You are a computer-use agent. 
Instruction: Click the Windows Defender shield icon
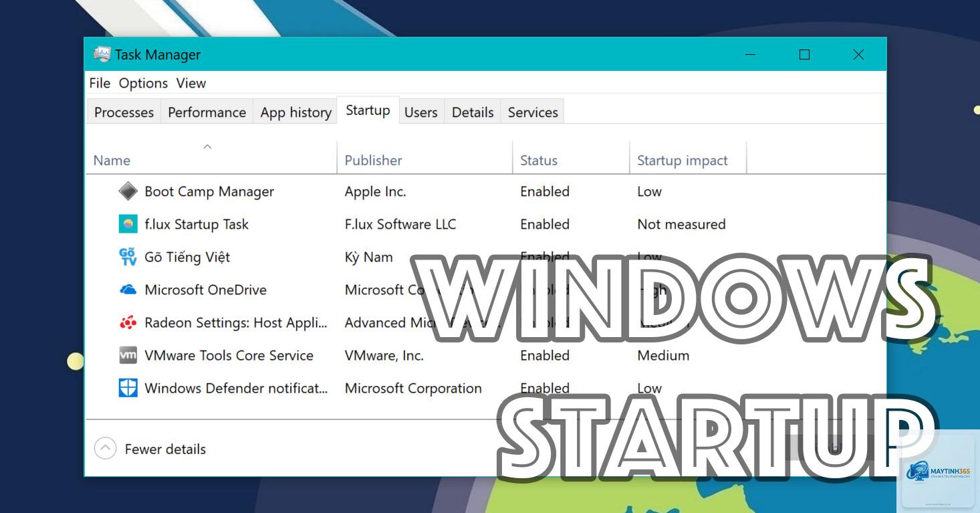[128, 388]
